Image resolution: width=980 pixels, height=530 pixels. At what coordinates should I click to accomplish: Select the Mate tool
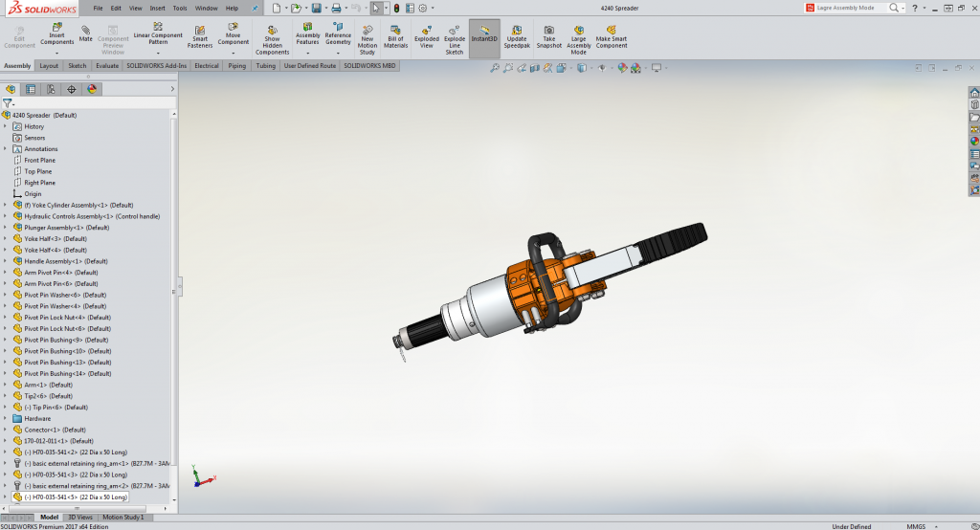click(x=85, y=33)
